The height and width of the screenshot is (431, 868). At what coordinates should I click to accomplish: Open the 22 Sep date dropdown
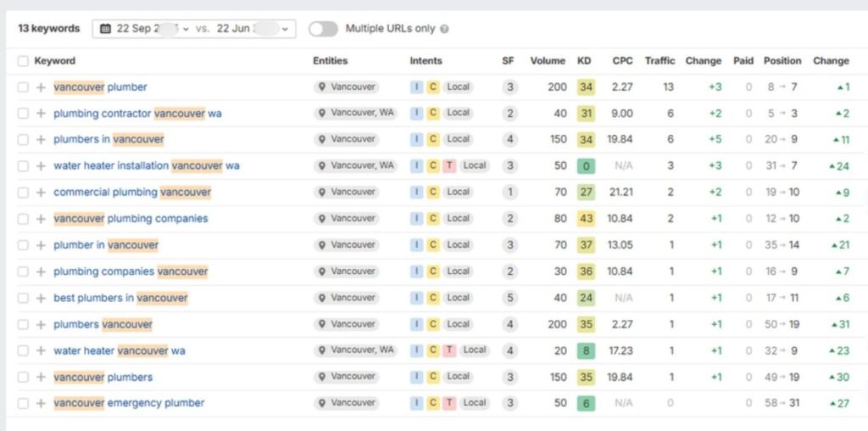pos(153,29)
